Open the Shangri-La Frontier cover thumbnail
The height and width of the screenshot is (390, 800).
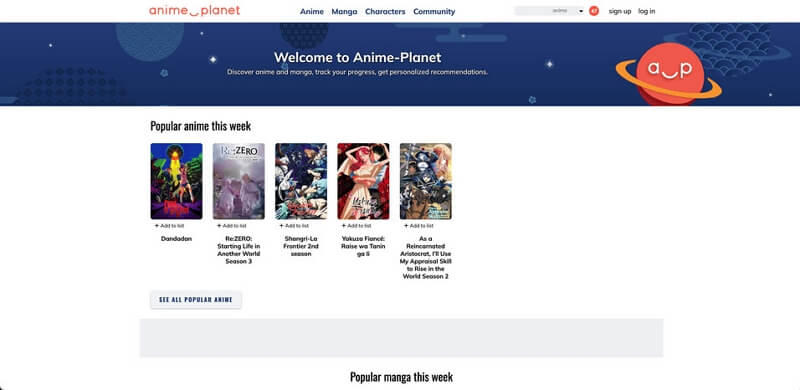tap(301, 181)
